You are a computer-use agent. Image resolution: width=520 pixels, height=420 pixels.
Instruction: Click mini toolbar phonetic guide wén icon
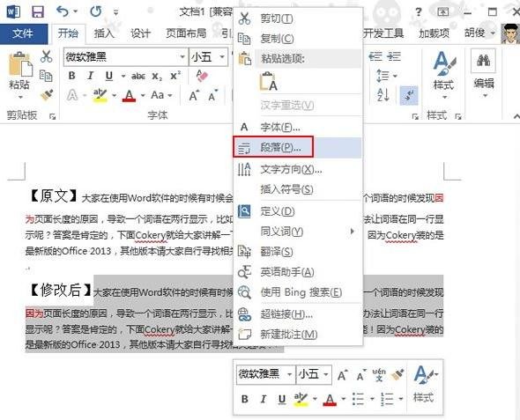(379, 374)
